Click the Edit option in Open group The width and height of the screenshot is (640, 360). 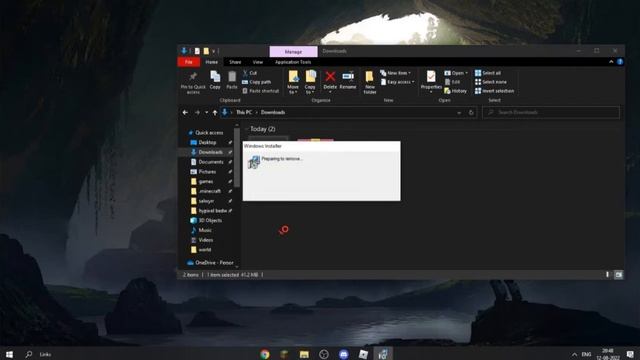pos(452,82)
